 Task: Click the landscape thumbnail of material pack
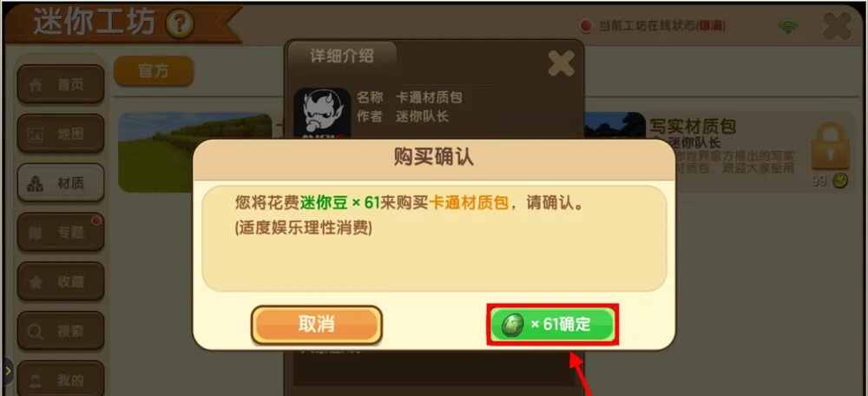point(194,152)
